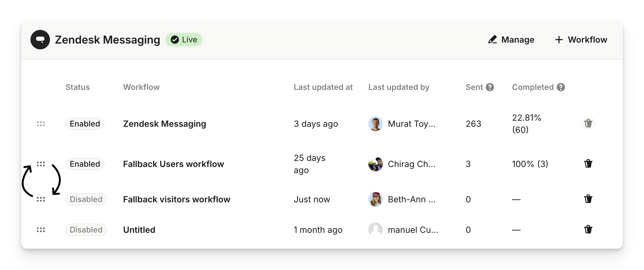Click Enabled status of Fallback Users workflow
This screenshot has width=644, height=270.
tap(85, 164)
